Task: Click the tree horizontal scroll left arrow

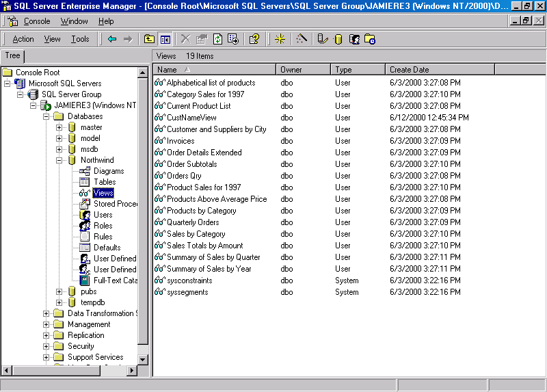Action: pyautogui.click(x=7, y=370)
